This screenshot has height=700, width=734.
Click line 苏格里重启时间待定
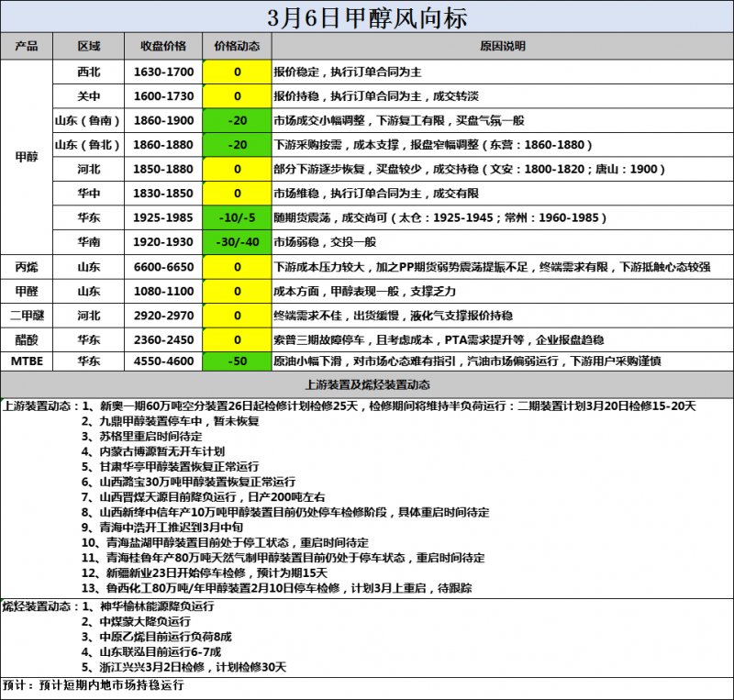142,437
